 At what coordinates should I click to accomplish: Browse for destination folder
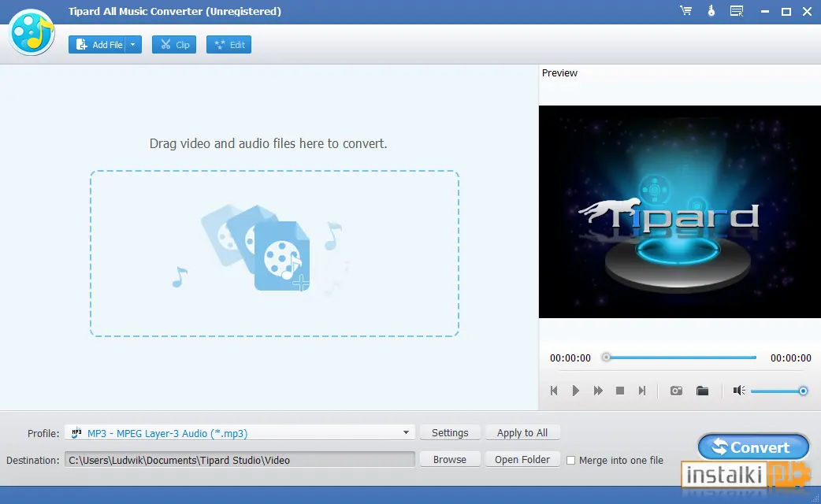(450, 460)
